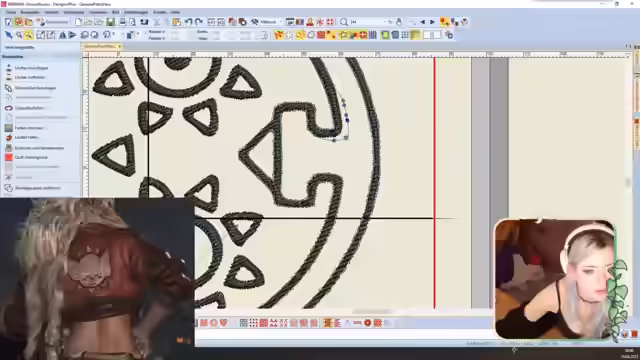640x360 pixels.
Task: Toggle the highlighted yellow zoom tool button
Action: (29, 35)
